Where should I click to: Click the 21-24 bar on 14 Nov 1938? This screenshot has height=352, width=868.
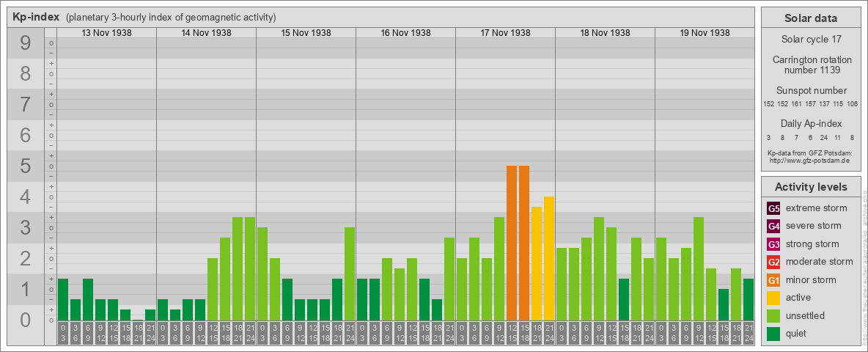click(250, 268)
